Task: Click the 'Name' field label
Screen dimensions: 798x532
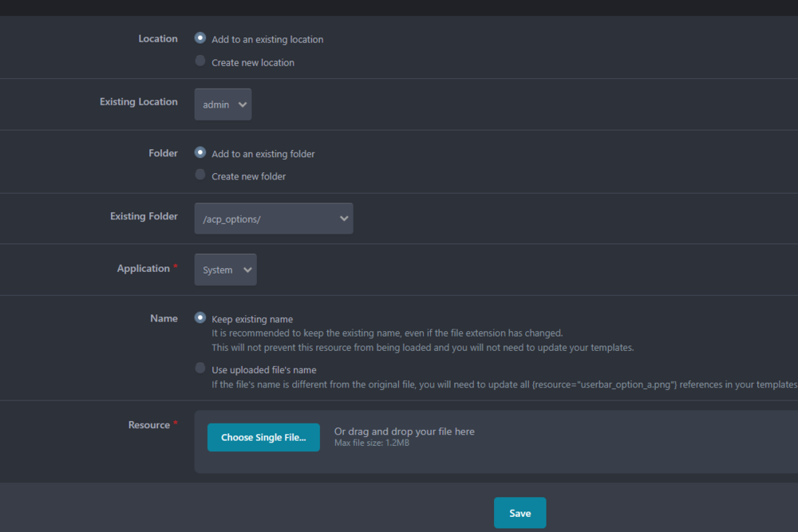Action: point(164,318)
